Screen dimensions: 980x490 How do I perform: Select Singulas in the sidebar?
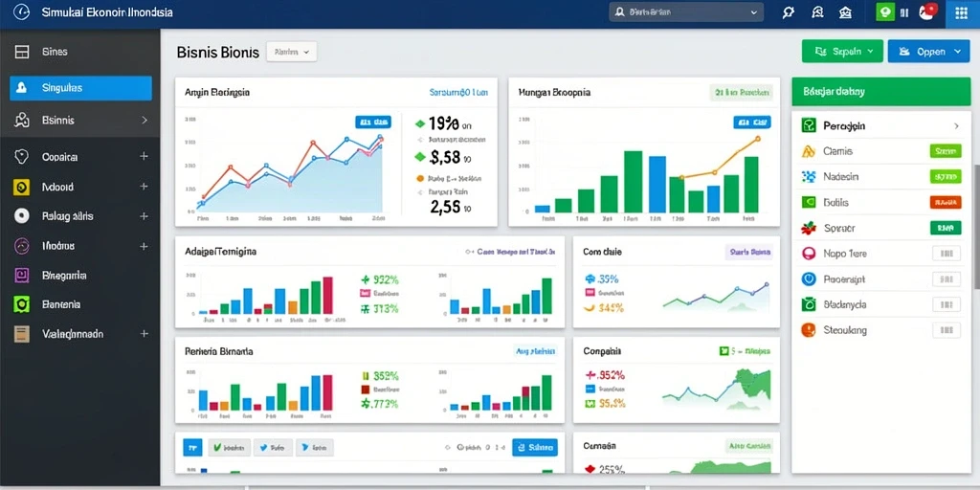click(80, 88)
